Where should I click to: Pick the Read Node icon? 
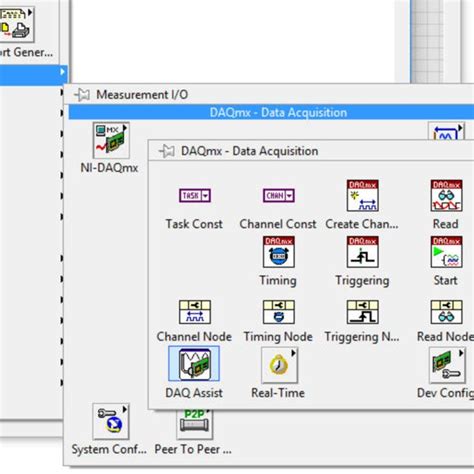(446, 312)
